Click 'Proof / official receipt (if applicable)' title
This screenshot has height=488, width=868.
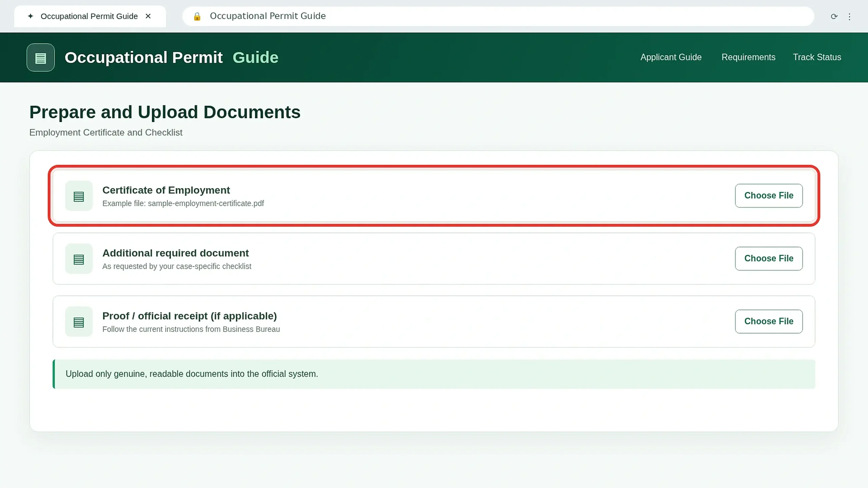pos(190,316)
